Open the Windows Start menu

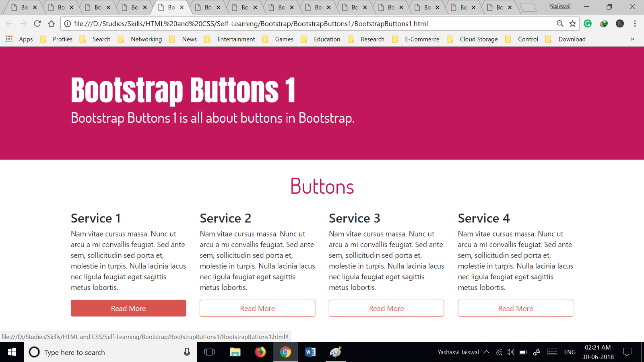(x=12, y=352)
